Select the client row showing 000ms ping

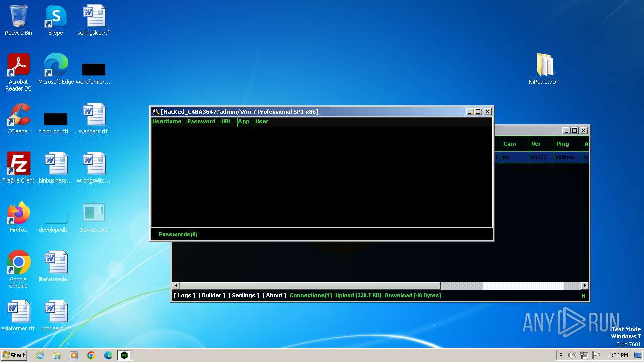[x=541, y=157]
